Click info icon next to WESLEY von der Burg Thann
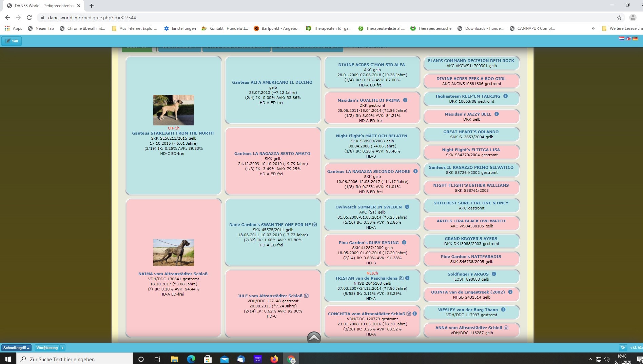This screenshot has height=364, width=643. coord(503,309)
